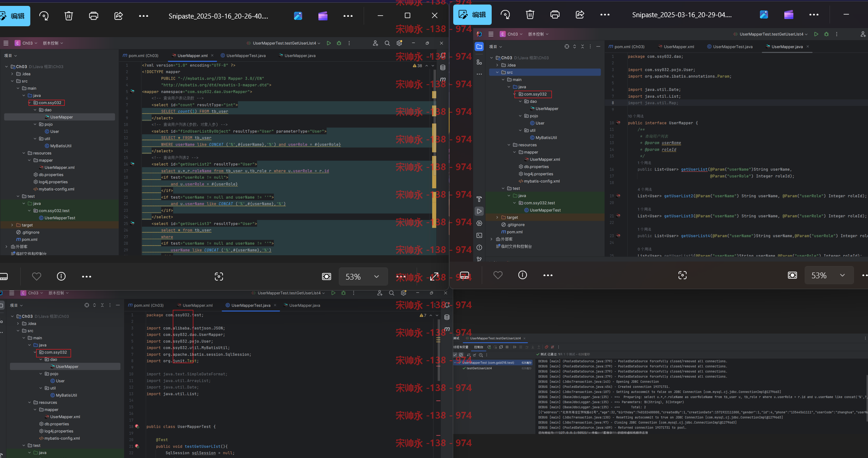The width and height of the screenshot is (868, 458).
Task: Switch to pom.xml (Ch03) tab in top-left IDE
Action: click(140, 56)
